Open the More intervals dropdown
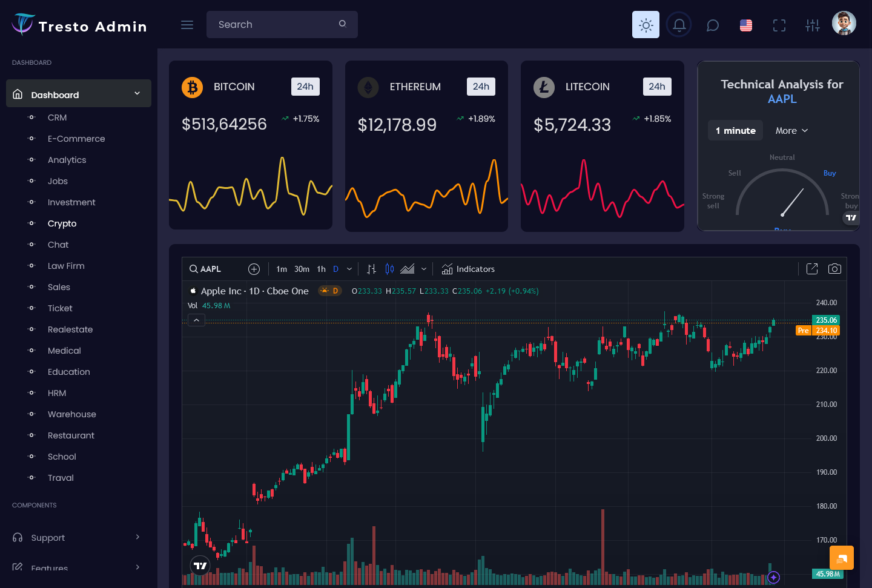 (x=791, y=131)
